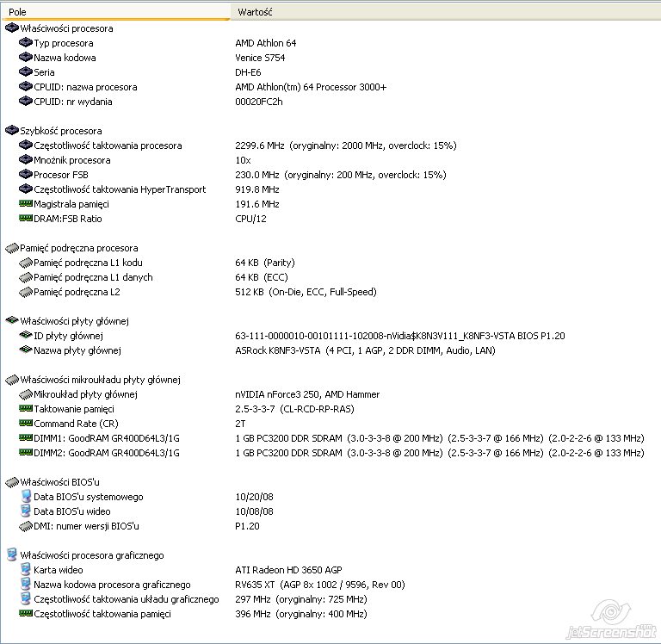
Task: Click the DMI: numer wersji BIOS'u icon
Action: [26, 526]
